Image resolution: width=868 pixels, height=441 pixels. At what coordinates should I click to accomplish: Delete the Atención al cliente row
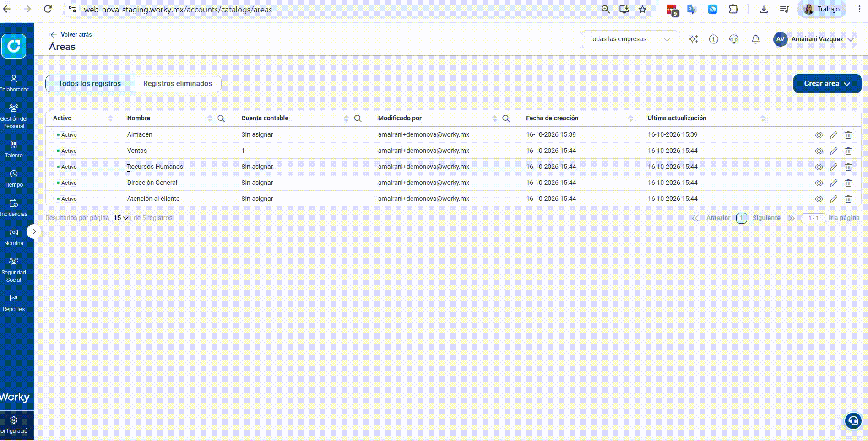(x=848, y=199)
